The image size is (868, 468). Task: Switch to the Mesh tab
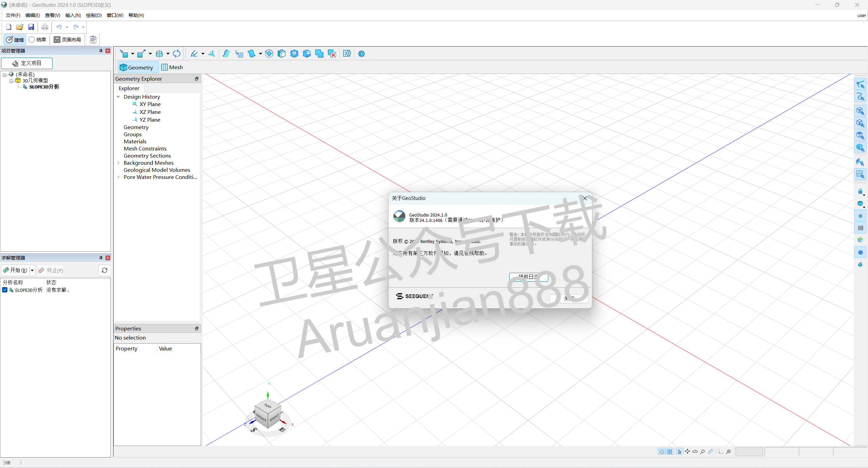tap(172, 67)
